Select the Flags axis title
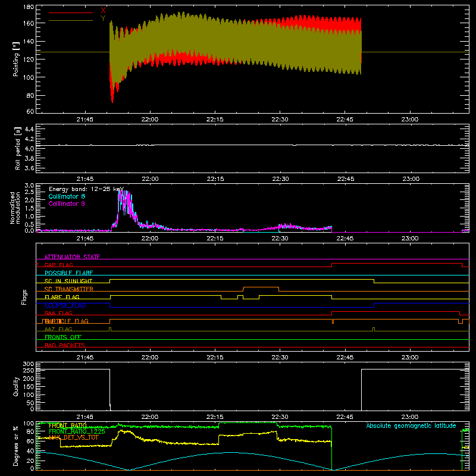The width and height of the screenshot is (476, 476). click(x=24, y=297)
